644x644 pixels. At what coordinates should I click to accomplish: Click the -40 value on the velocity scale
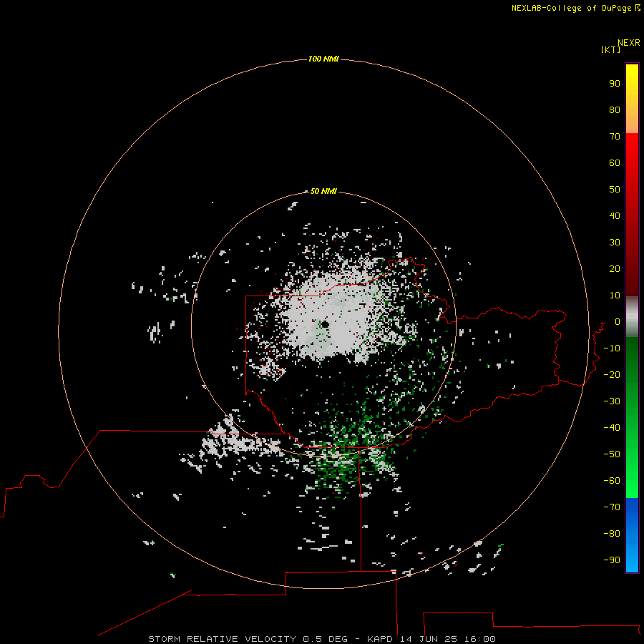(612, 428)
